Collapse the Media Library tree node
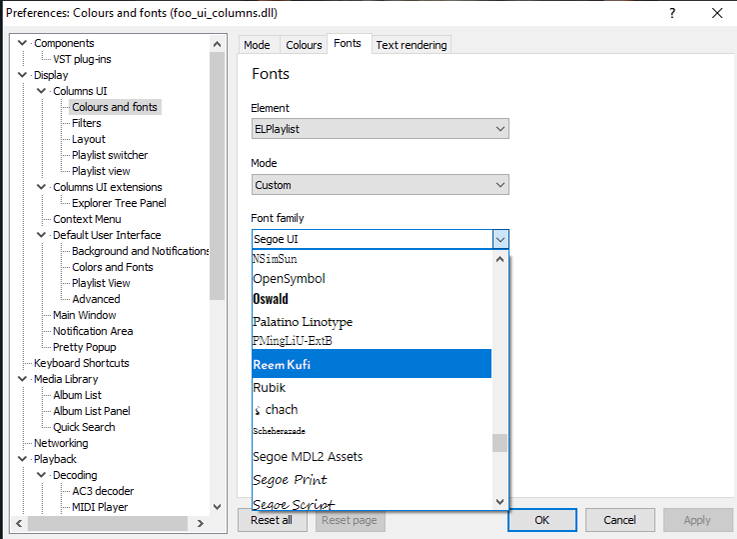The height and width of the screenshot is (539, 737). 23,379
